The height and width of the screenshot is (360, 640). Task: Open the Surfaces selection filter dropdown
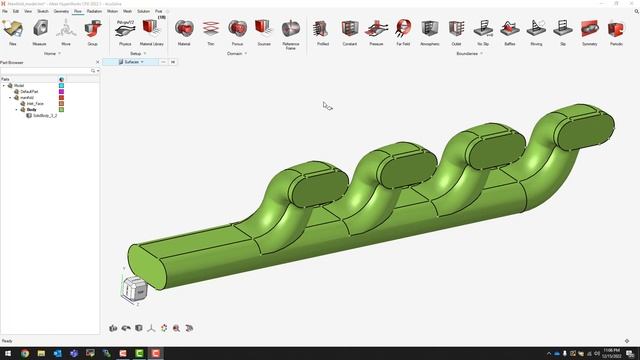[142, 62]
